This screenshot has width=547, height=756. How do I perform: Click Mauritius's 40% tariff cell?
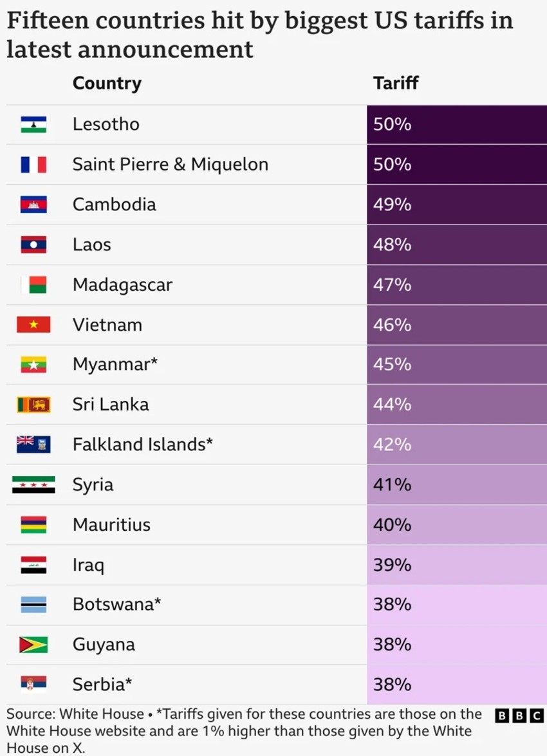click(456, 525)
